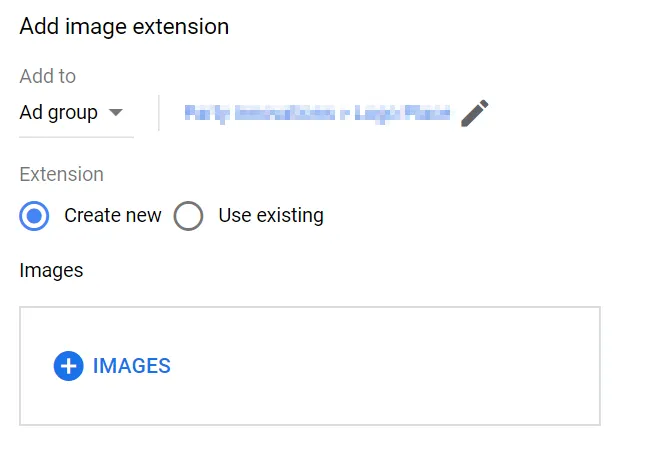The width and height of the screenshot is (657, 471).
Task: Click the 'Add image extension' heading
Action: [x=124, y=27]
